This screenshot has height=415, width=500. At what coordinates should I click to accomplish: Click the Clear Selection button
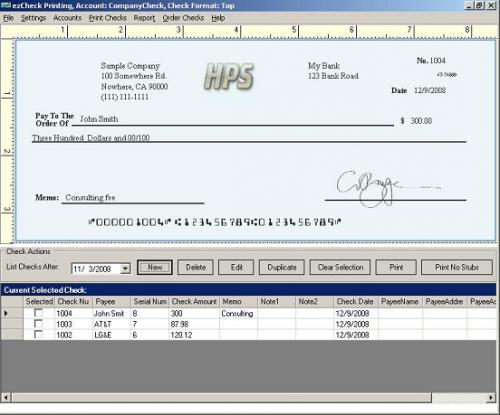click(x=340, y=267)
